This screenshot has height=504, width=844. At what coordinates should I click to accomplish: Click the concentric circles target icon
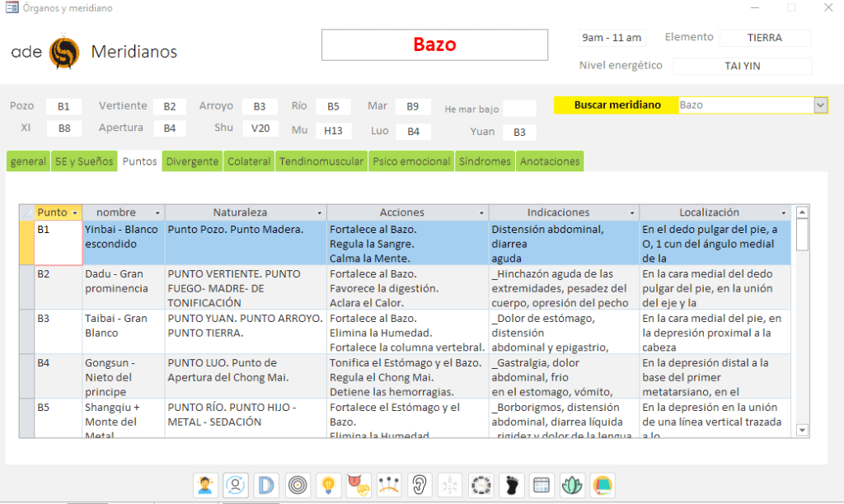pos(298,485)
